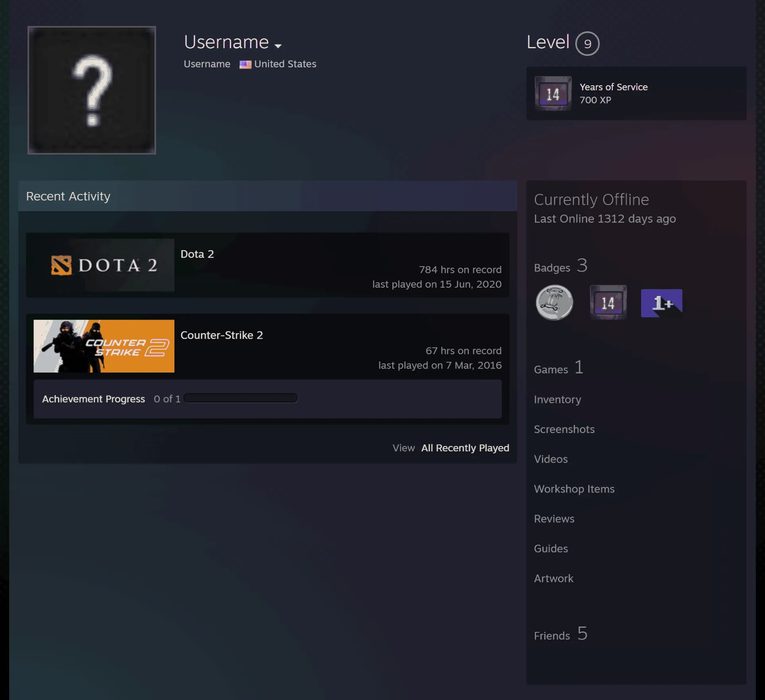This screenshot has width=765, height=700.
Task: Open the Counter-Strike 2 game banner
Action: (104, 346)
